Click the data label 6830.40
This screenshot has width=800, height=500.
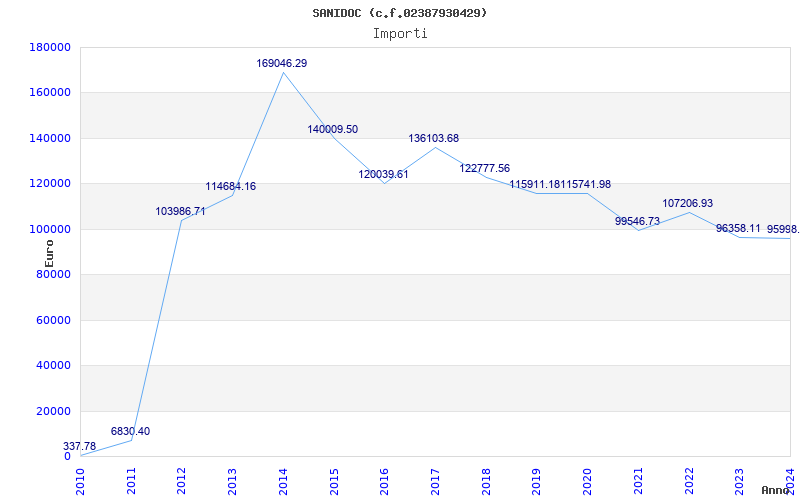[x=131, y=432]
